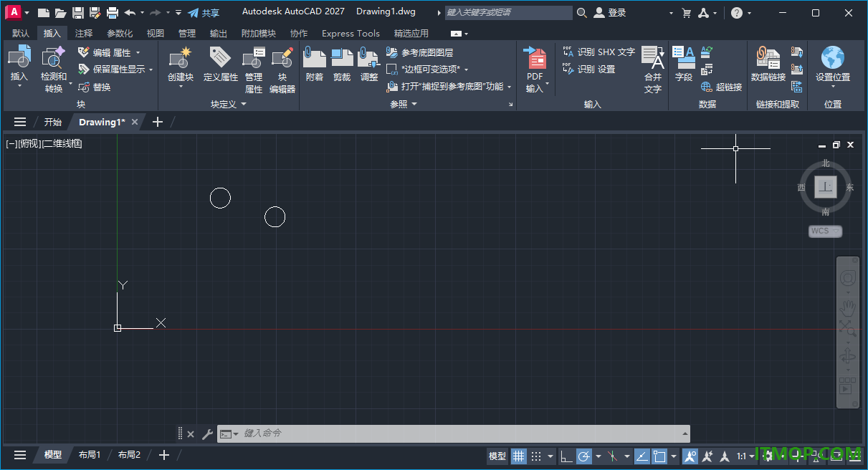Viewport: 868px width, 470px height.
Task: Click Recognize SHX Text (识别 SHX 文字)
Action: point(599,52)
